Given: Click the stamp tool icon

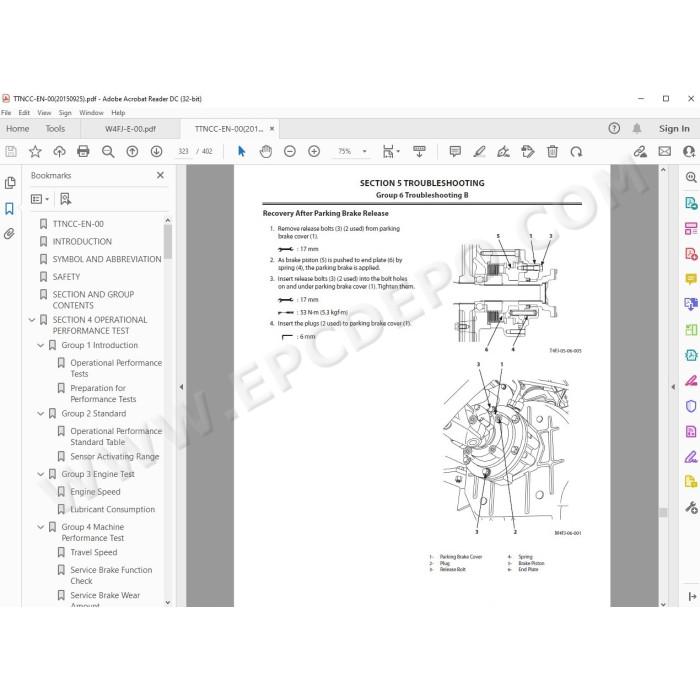Looking at the screenshot, I should [528, 152].
